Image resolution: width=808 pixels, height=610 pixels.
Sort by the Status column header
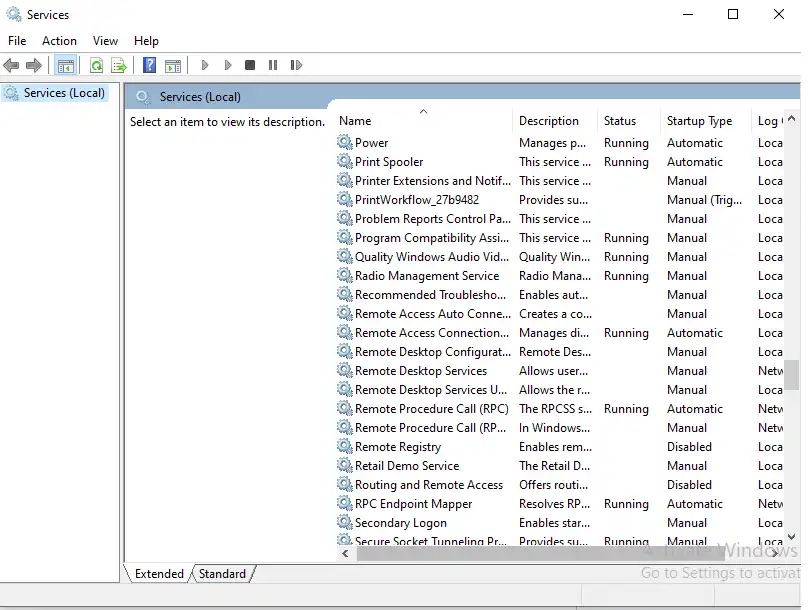tap(629, 121)
